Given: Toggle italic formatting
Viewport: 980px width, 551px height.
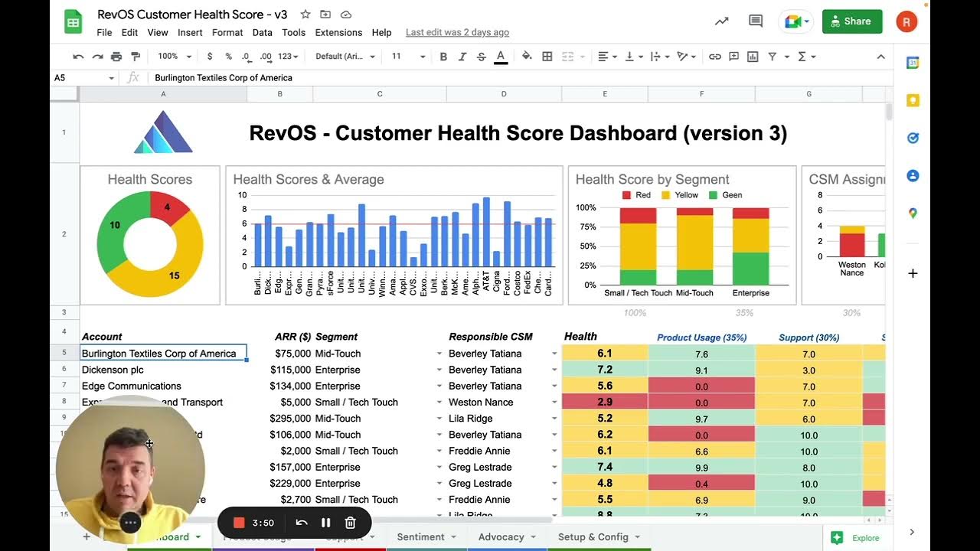Looking at the screenshot, I should click(462, 57).
